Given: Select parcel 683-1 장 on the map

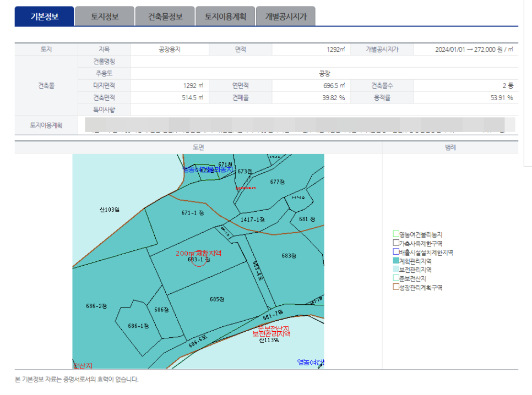Looking at the screenshot, I should [199, 260].
